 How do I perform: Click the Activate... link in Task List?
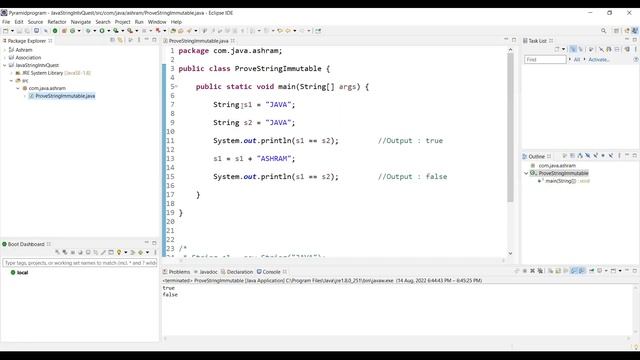[x=599, y=60]
